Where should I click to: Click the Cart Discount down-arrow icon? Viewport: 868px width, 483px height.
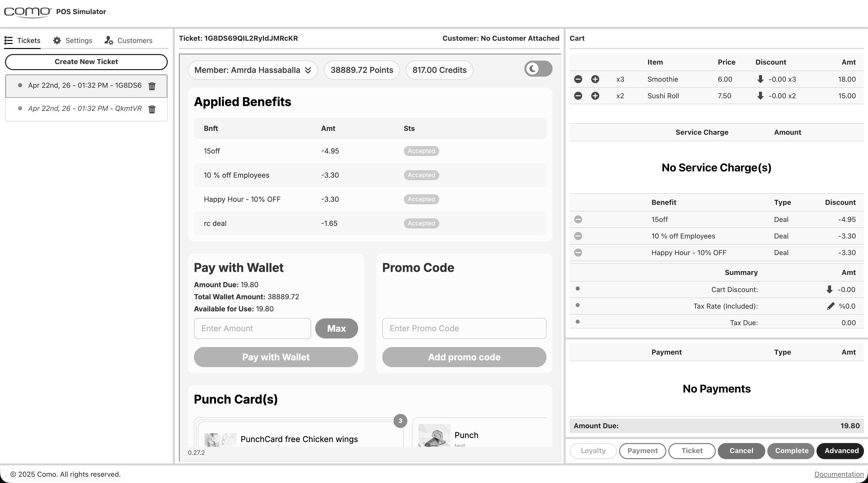click(x=829, y=289)
